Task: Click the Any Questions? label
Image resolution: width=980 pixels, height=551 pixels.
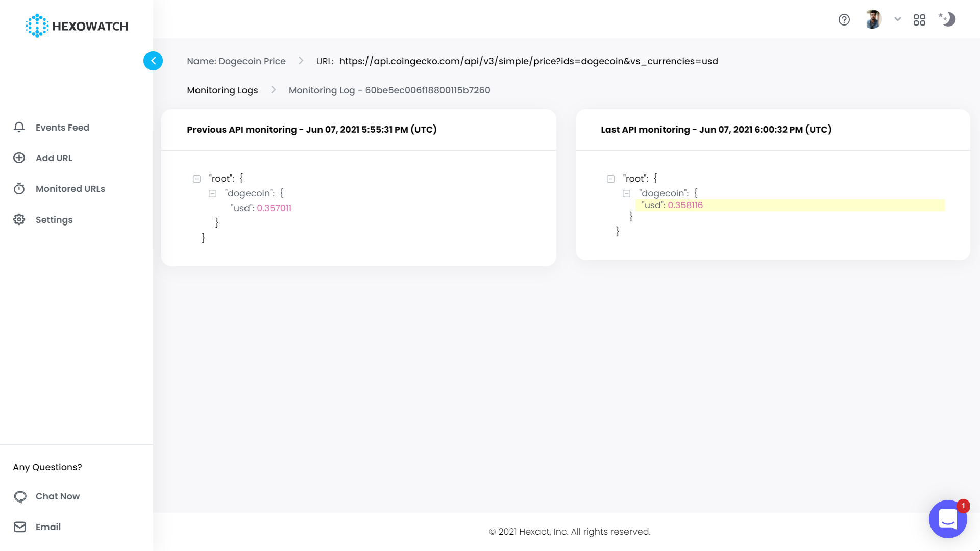Action: (47, 467)
